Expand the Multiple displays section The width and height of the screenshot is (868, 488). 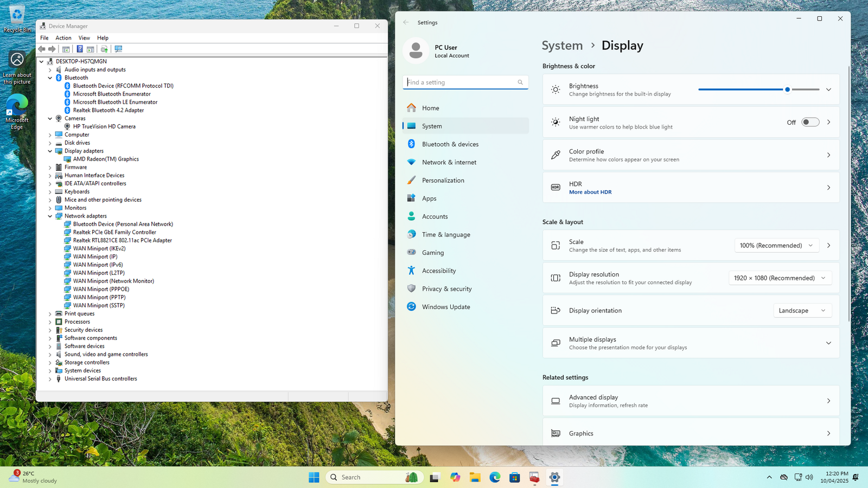[x=828, y=343]
